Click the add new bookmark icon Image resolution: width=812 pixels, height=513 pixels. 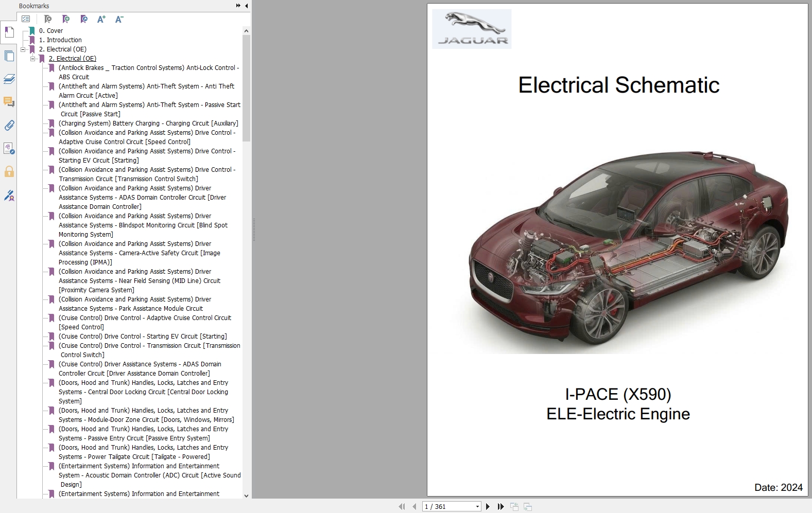coord(65,19)
